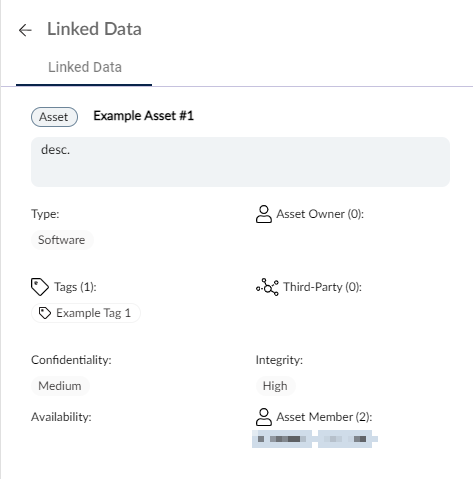The height and width of the screenshot is (479, 473).
Task: Select the first blurred asset member
Action: click(x=282, y=439)
